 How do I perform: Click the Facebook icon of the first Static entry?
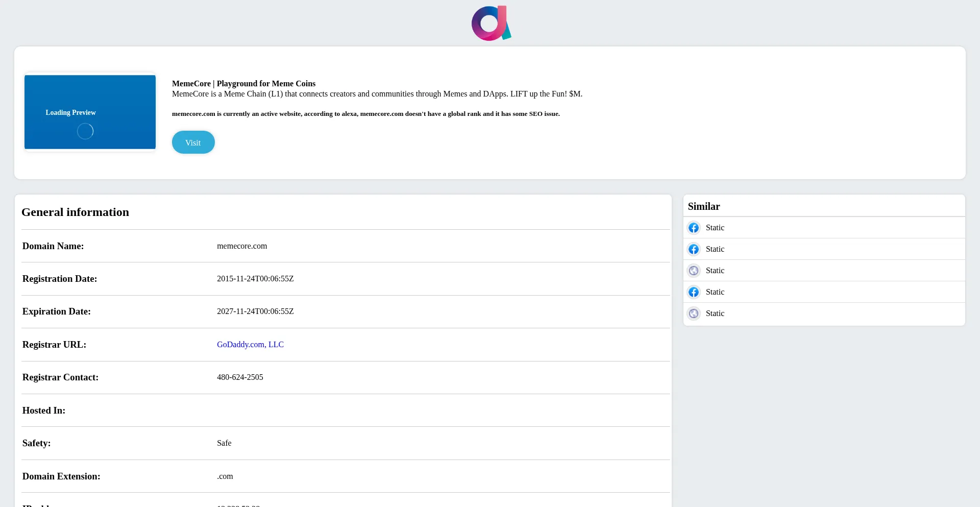694,228
